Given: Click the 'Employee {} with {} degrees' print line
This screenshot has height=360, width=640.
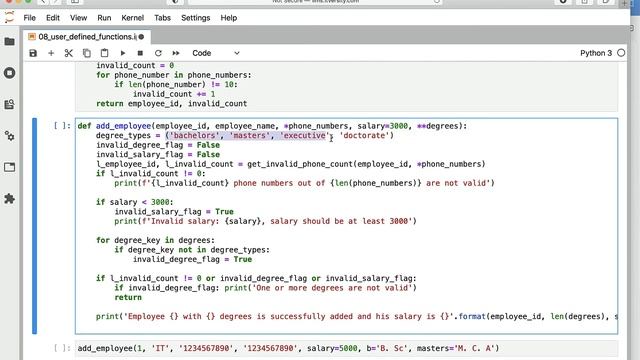Looking at the screenshot, I should coord(357,316).
